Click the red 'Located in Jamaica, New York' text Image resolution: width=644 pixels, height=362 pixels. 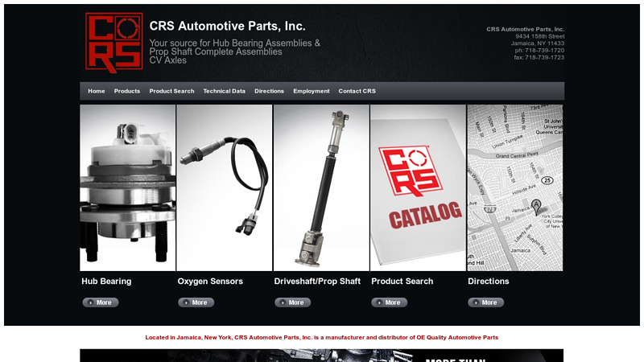click(x=321, y=337)
